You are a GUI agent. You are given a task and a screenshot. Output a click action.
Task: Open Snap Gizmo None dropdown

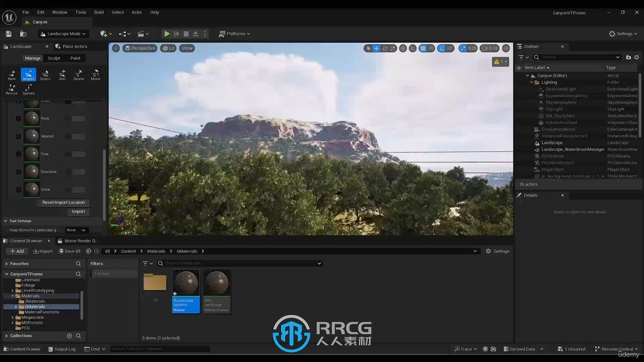pos(76,230)
